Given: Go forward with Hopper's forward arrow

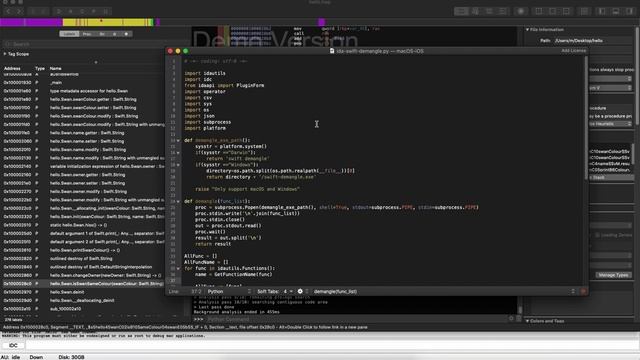Looking at the screenshot, I should tap(19, 11).
